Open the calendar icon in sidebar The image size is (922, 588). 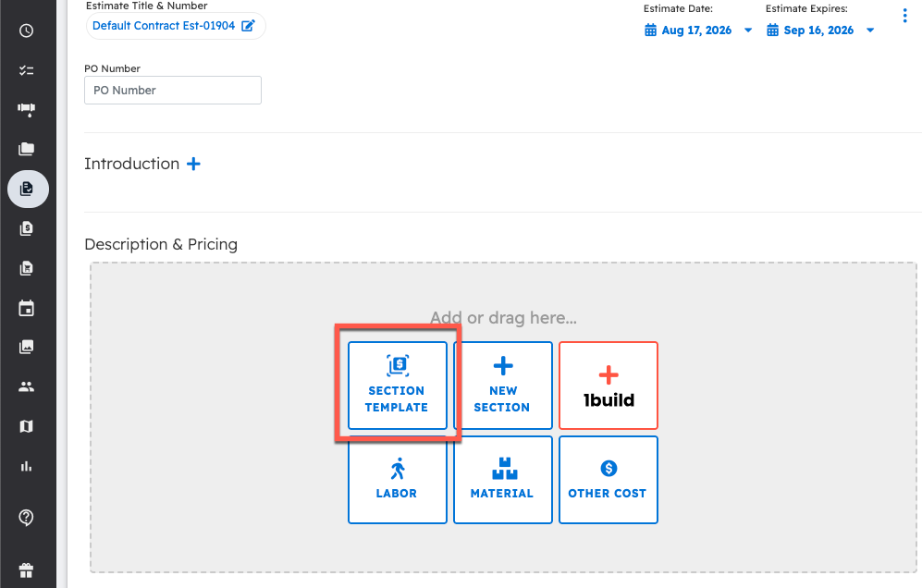tap(27, 308)
